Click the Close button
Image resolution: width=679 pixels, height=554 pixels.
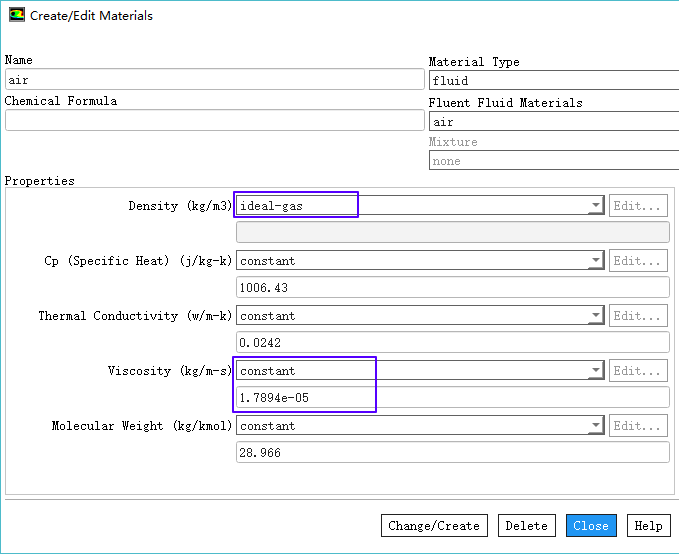click(591, 526)
